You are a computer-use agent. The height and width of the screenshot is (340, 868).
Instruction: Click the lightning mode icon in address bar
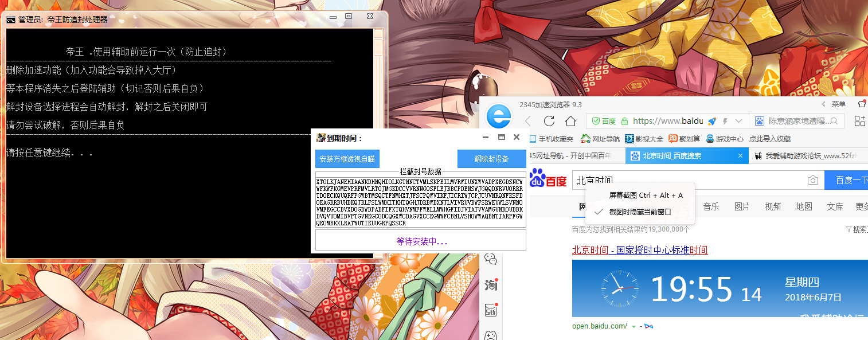[725, 121]
